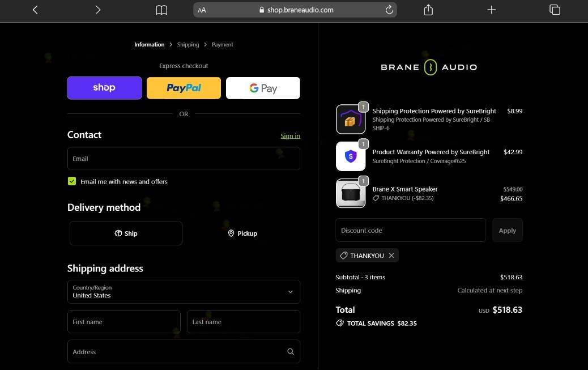Apply the discount code
Viewport: 588px width, 370px height.
coord(508,230)
